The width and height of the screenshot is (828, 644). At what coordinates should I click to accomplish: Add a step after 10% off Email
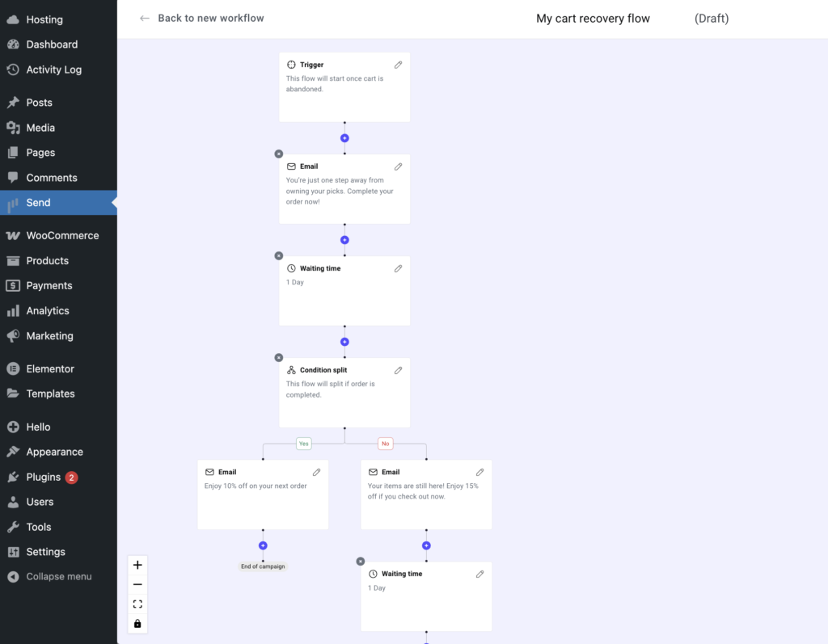(263, 545)
